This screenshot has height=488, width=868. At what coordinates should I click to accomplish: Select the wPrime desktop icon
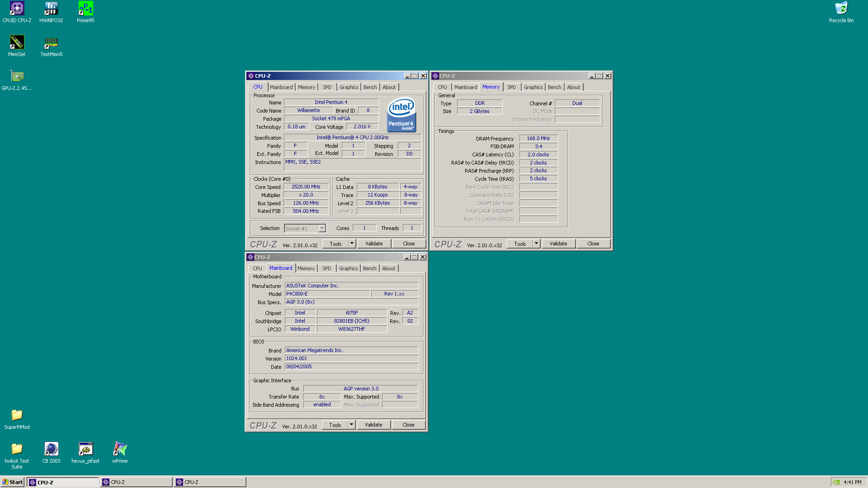click(120, 453)
